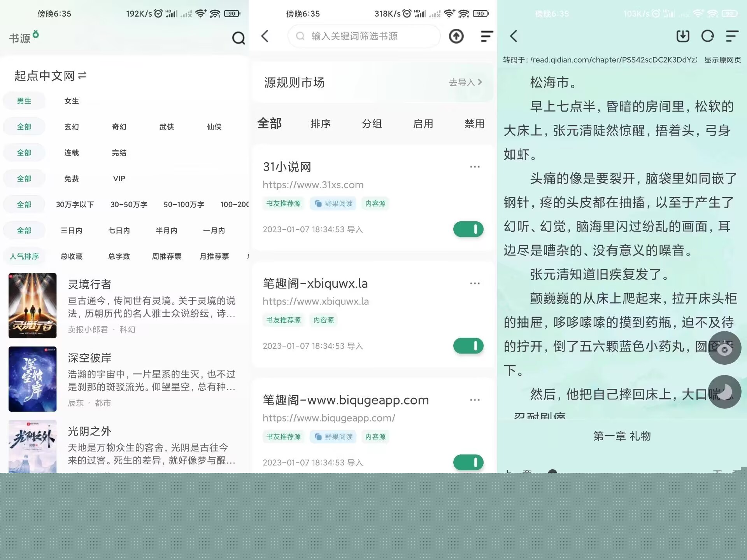Viewport: 747px width, 560px height.
Task: Open more options for 31小说网
Action: pos(475,167)
